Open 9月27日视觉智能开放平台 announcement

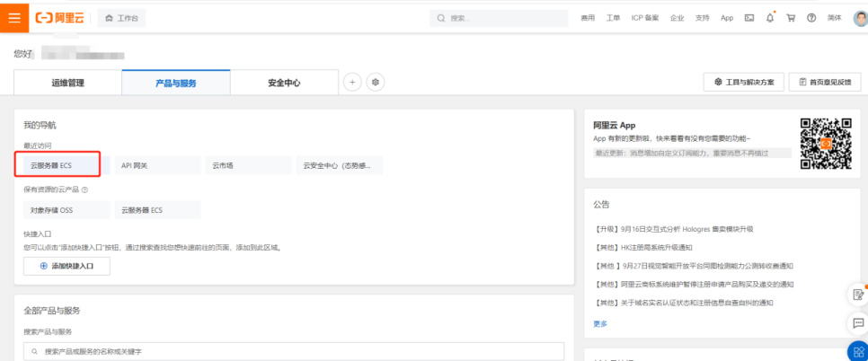(x=695, y=266)
